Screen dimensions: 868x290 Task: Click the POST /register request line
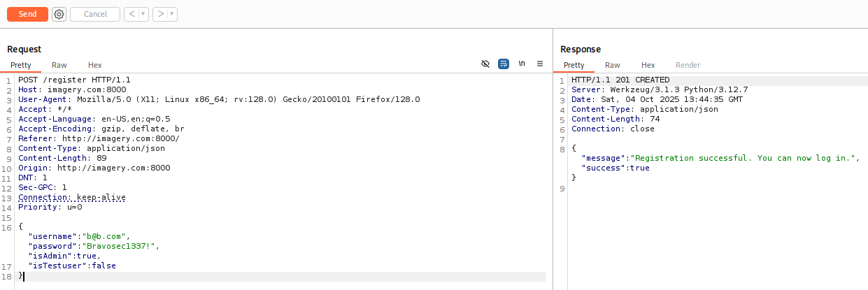[74, 80]
